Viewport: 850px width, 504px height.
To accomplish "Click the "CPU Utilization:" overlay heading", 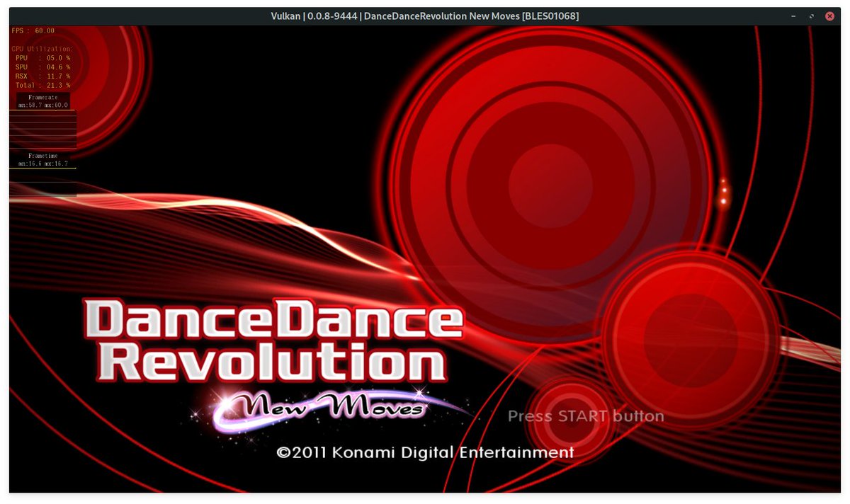I will coord(42,49).
